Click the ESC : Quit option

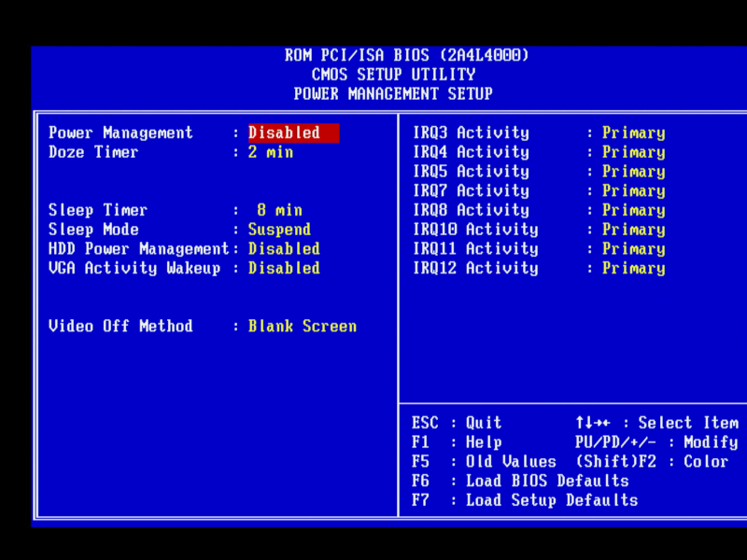pyautogui.click(x=457, y=424)
